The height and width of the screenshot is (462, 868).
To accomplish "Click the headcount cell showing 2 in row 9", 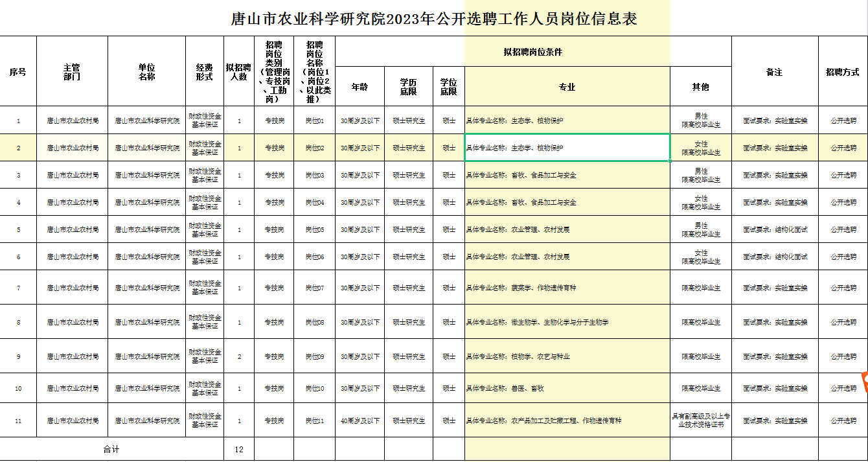I will tap(239, 356).
